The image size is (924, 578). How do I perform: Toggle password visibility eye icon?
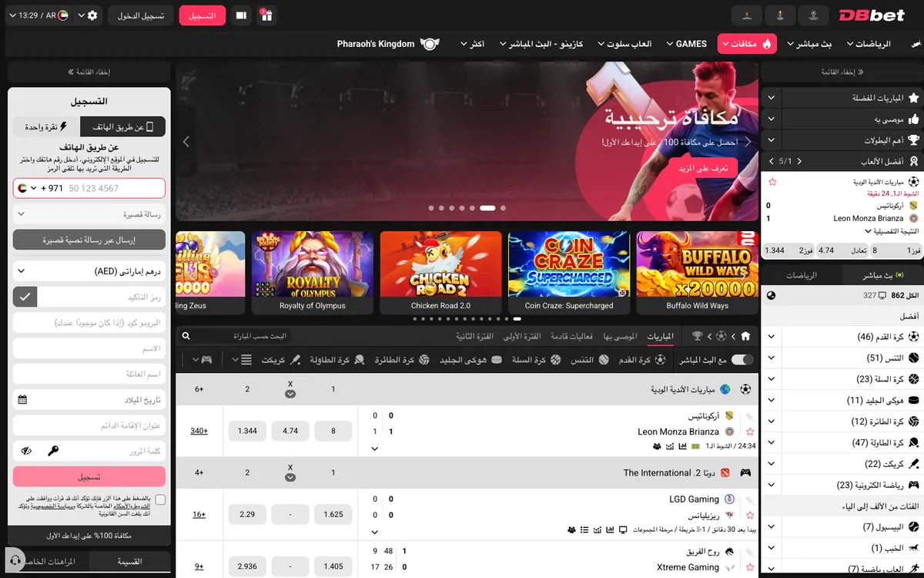(x=26, y=451)
